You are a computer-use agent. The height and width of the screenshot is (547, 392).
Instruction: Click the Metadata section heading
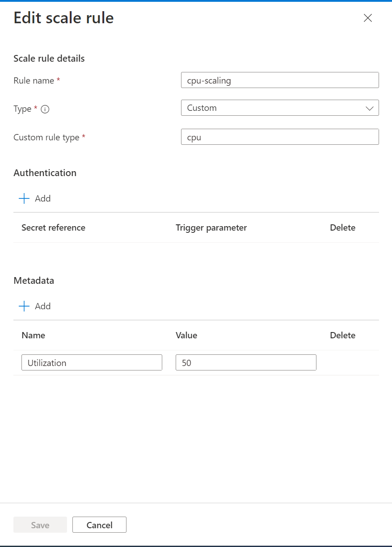(34, 280)
